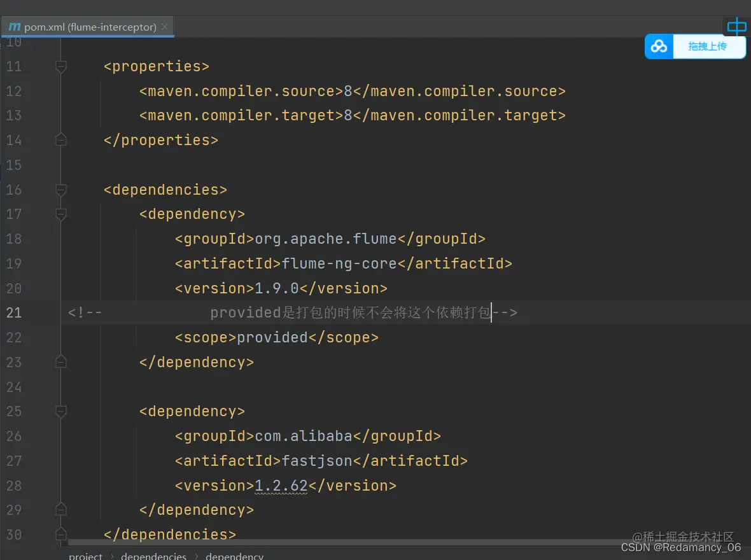Collapse the first dependency block on line 17
The height and width of the screenshot is (560, 751).
click(61, 214)
